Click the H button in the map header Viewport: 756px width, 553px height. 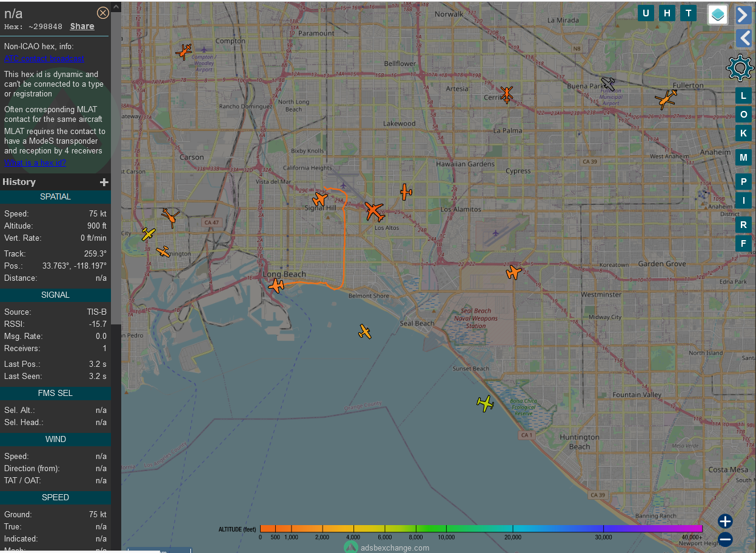coord(667,13)
